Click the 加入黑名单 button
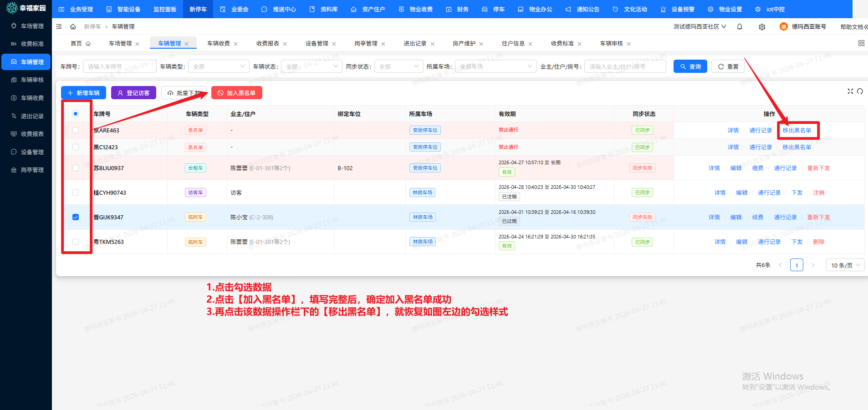The image size is (868, 410). pos(237,93)
